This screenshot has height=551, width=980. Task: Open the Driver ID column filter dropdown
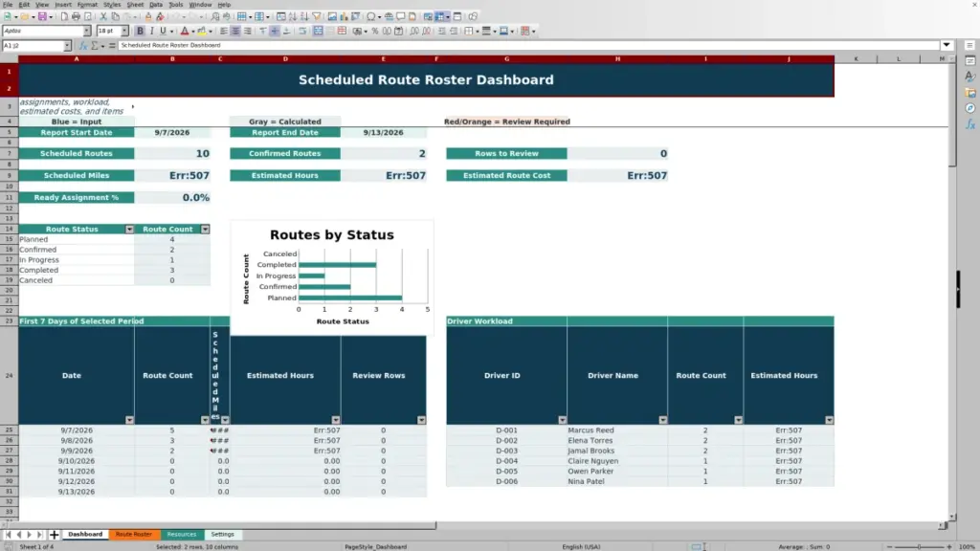tap(562, 420)
